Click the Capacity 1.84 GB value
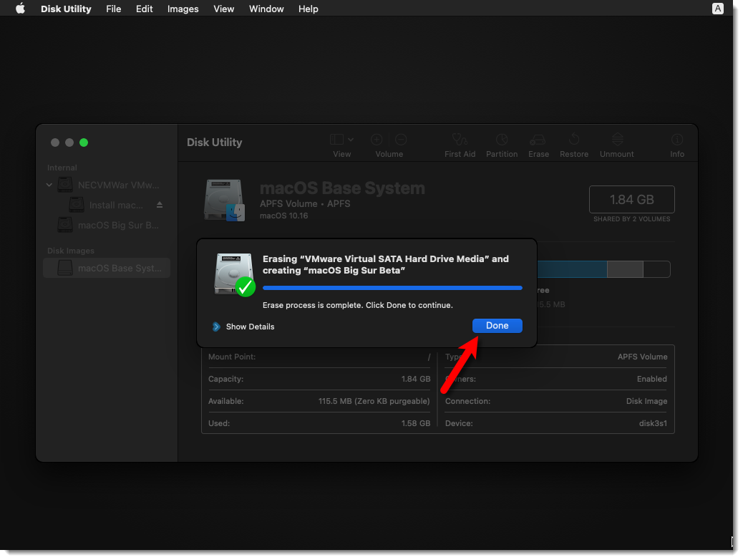The width and height of the screenshot is (743, 560). [x=416, y=379]
